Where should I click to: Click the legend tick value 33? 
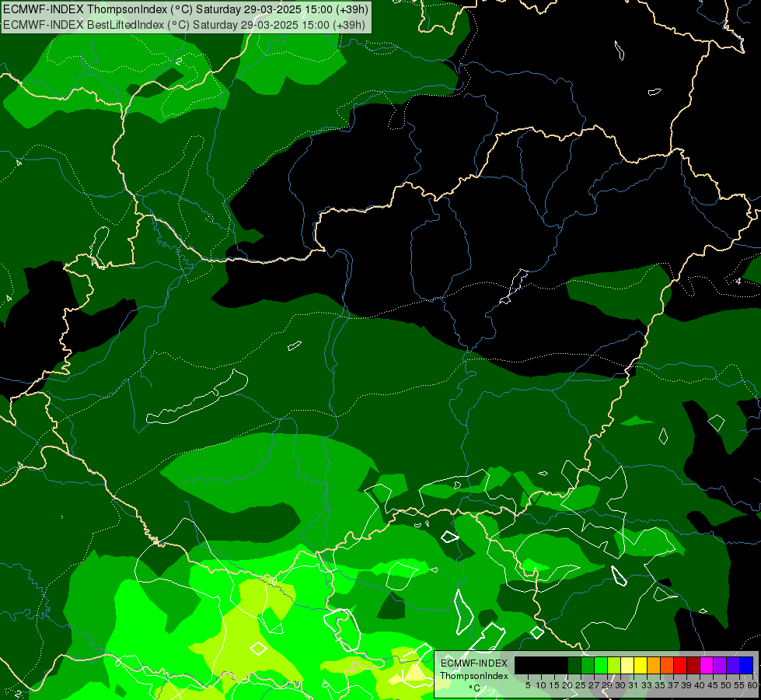pyautogui.click(x=647, y=685)
